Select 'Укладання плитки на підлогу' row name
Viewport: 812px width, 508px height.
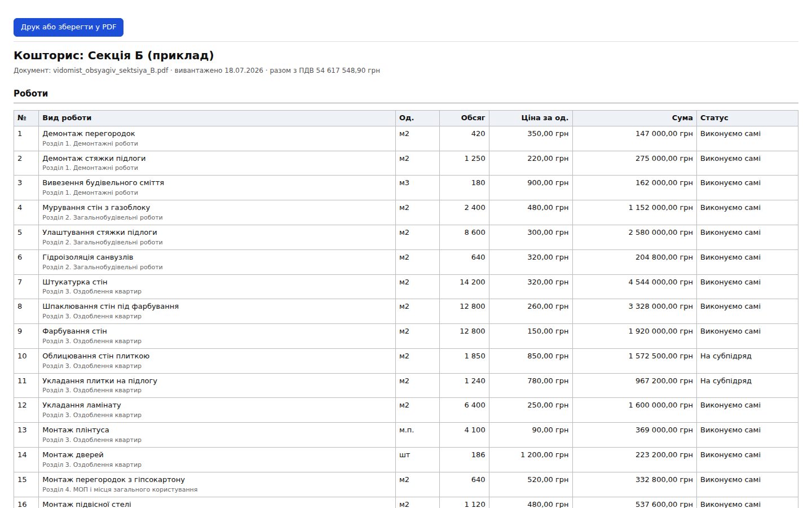pos(100,381)
